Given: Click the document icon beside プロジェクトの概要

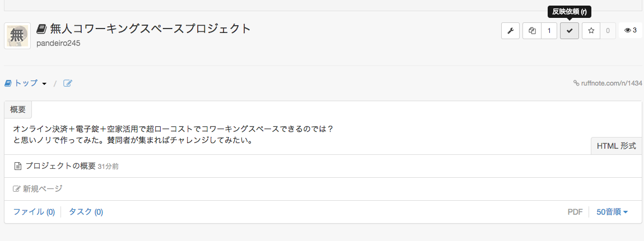Looking at the screenshot, I should pos(17,166).
